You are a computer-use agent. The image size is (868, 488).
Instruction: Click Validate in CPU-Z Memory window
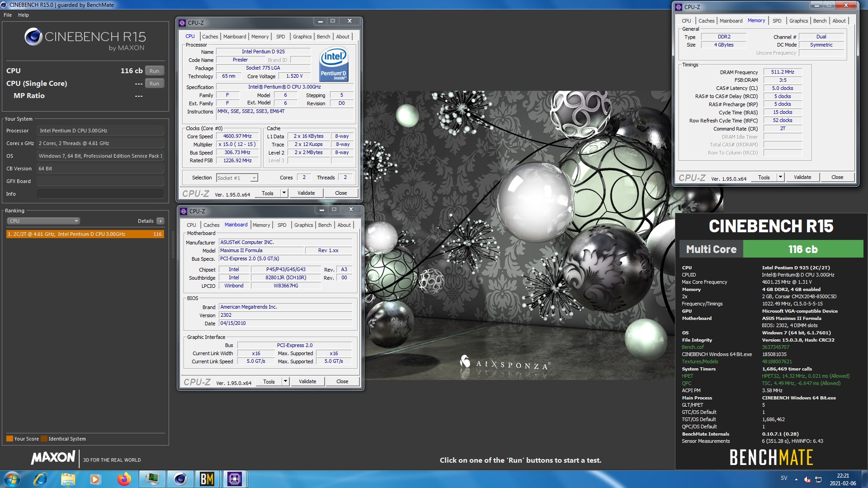tap(802, 177)
